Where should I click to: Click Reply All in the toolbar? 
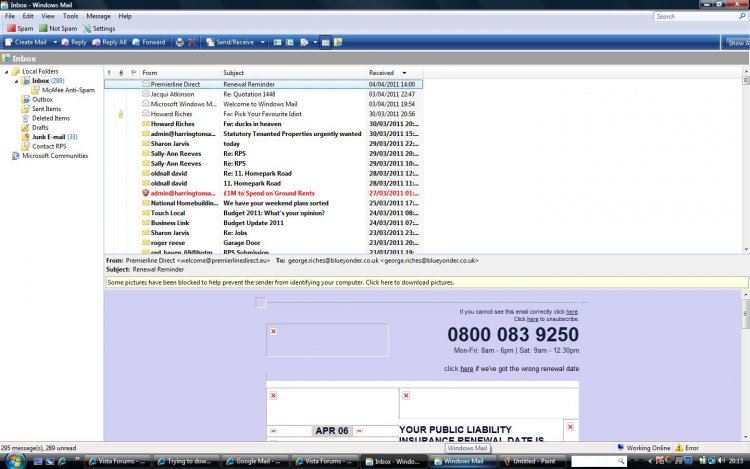[x=109, y=42]
